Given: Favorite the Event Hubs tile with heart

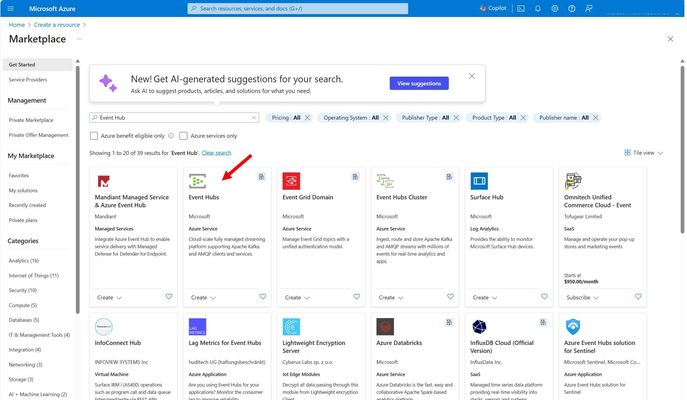Looking at the screenshot, I should pos(263,297).
